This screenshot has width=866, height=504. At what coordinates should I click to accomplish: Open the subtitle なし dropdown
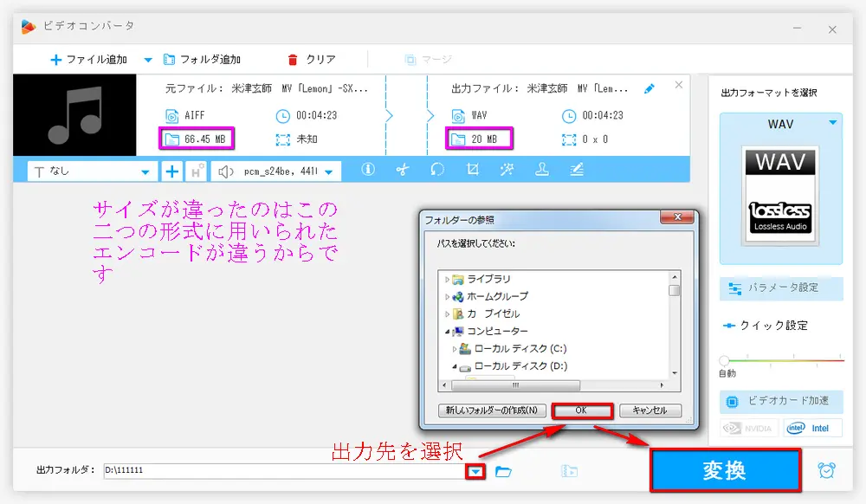coord(94,171)
